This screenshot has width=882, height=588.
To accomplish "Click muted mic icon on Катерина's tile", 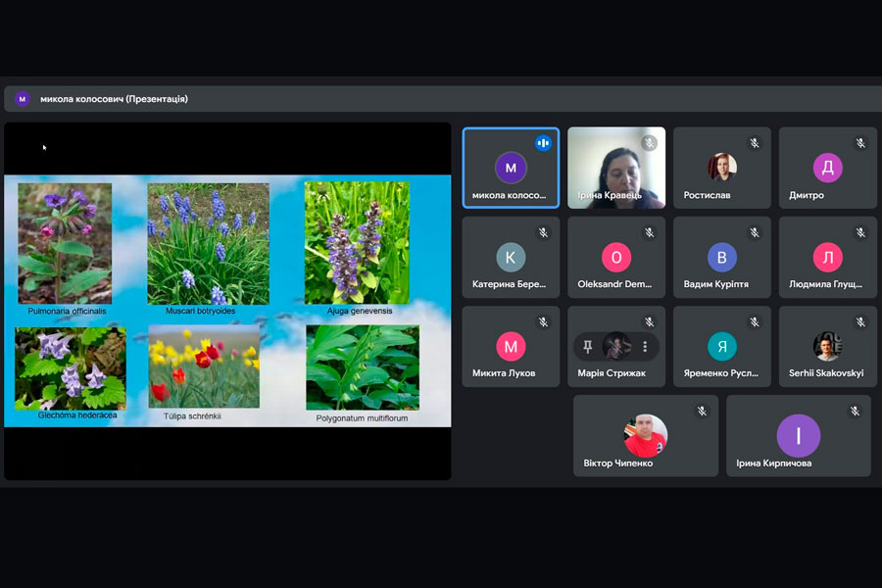I will [543, 232].
